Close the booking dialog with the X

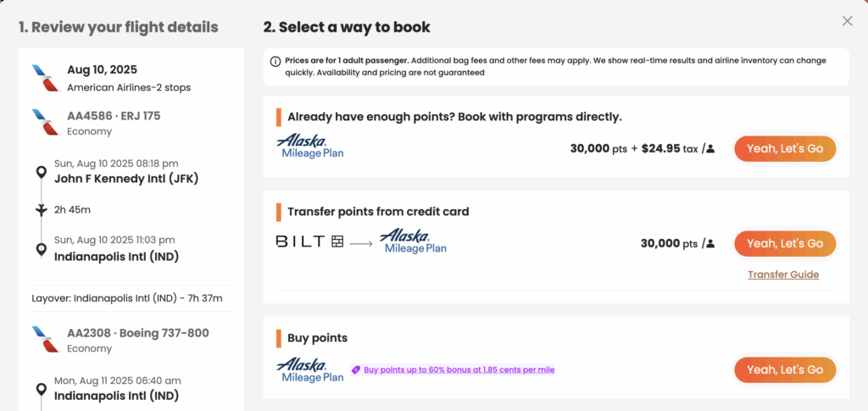(847, 21)
